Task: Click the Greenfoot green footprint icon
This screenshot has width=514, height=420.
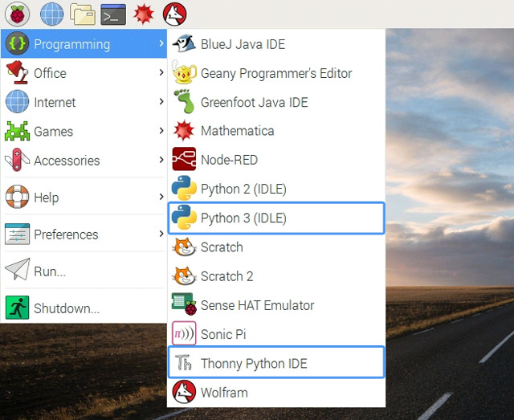Action: [x=184, y=101]
